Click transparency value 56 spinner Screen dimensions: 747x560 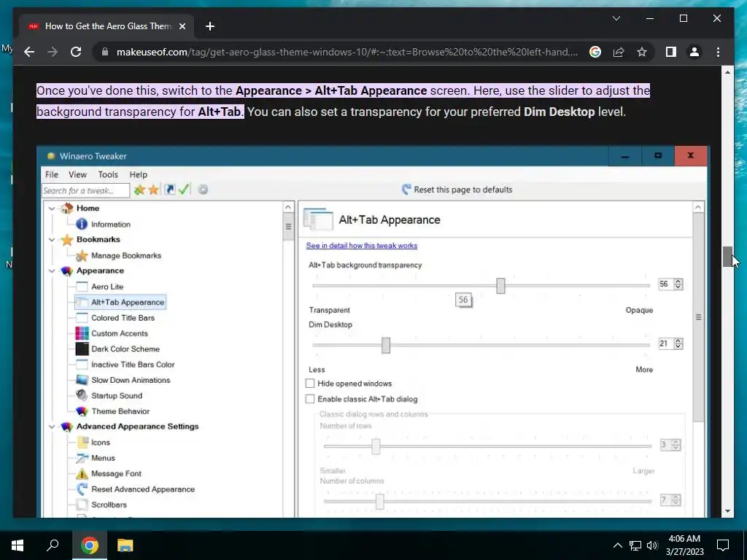(x=670, y=284)
